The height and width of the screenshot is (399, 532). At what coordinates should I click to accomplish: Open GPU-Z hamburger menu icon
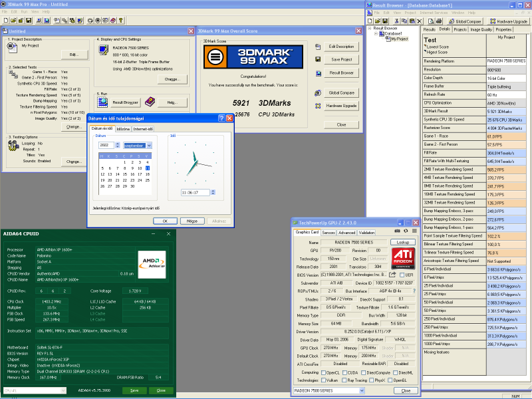[414, 231]
